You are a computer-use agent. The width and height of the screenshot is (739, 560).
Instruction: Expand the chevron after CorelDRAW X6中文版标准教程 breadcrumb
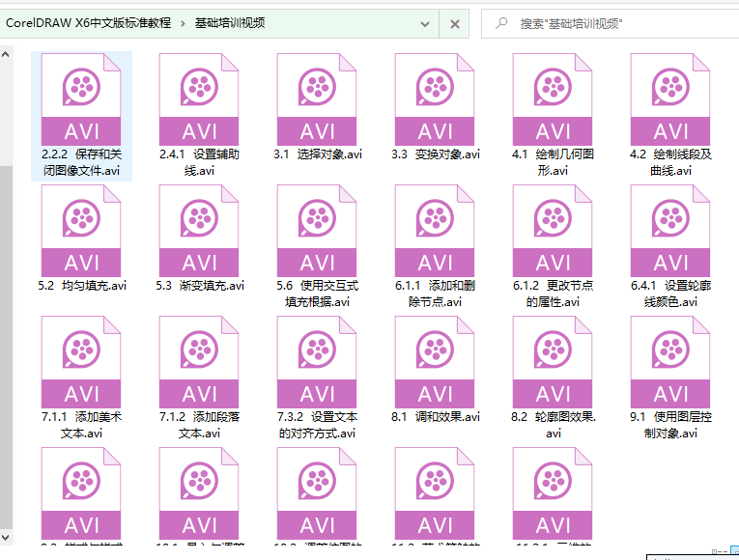183,23
